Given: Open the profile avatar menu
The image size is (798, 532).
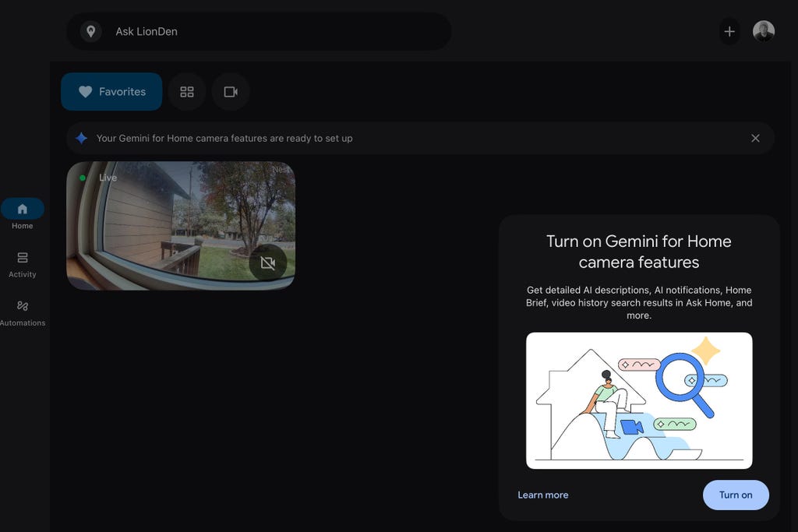Looking at the screenshot, I should (763, 32).
